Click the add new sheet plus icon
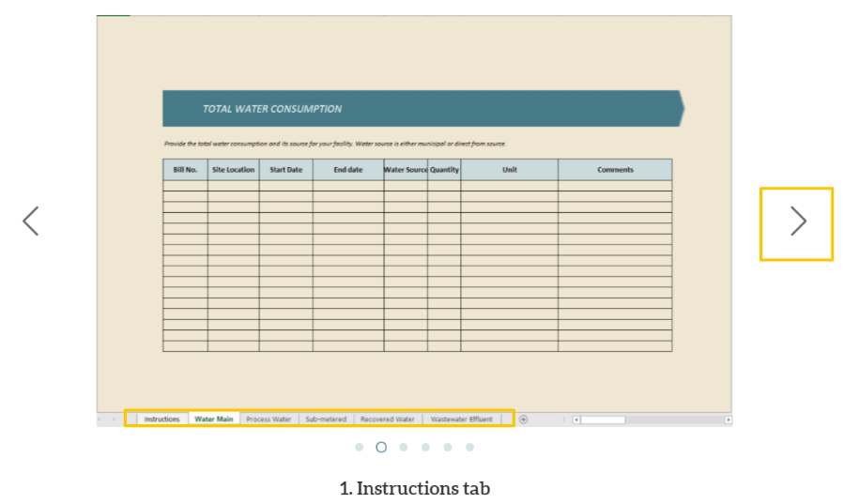Image resolution: width=844 pixels, height=504 pixels. coord(524,420)
